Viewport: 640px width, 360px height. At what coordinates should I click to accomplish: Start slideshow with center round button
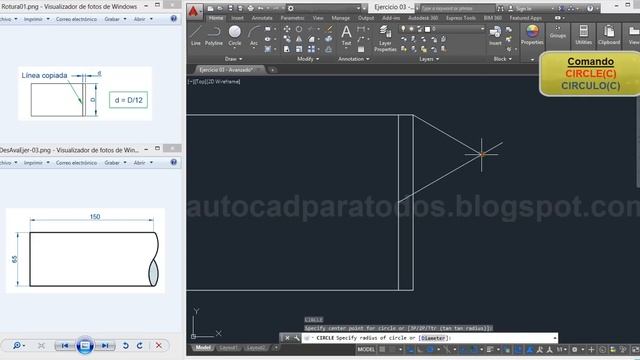(x=85, y=346)
